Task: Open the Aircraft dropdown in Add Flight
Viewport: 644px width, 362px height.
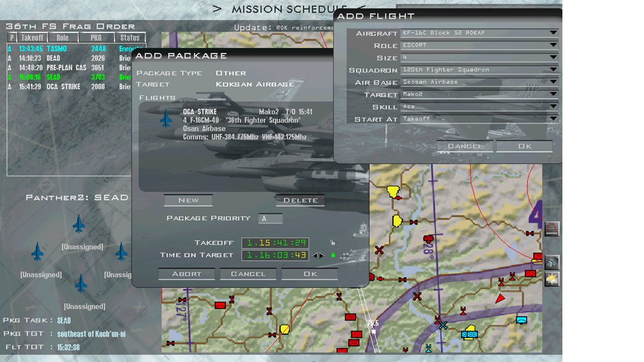Action: [x=479, y=33]
